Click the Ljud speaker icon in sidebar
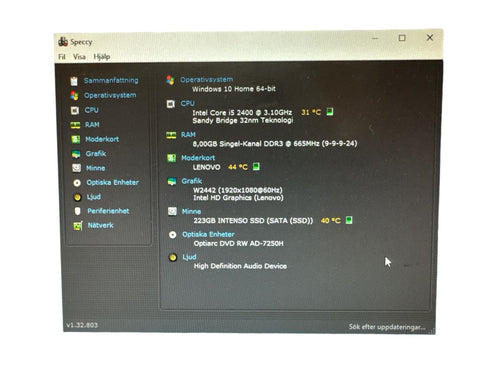The image size is (490, 367). click(x=77, y=197)
